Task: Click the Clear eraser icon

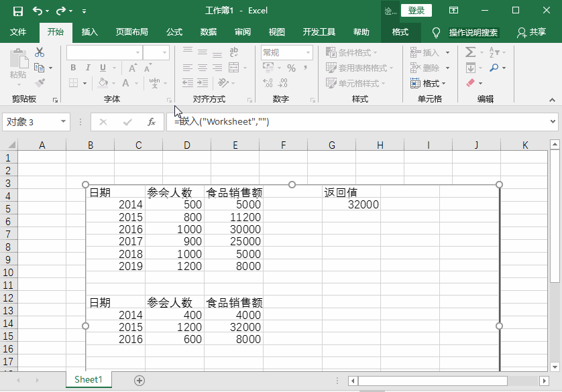Action: tap(470, 83)
